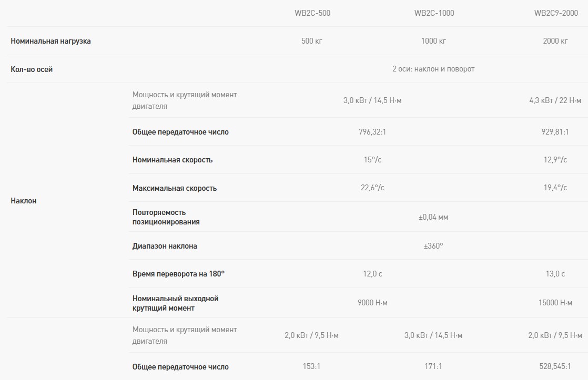Click the 1000 кг load value
The image size is (588, 380).
click(x=433, y=41)
